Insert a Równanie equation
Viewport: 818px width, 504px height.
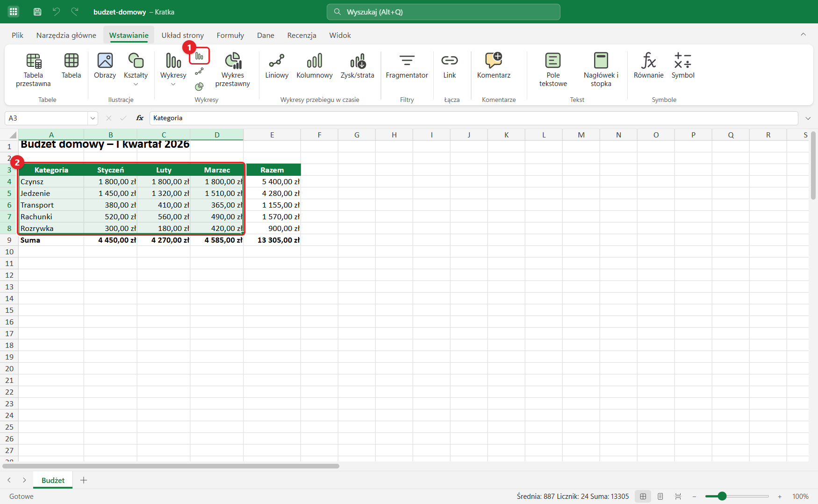[x=649, y=65]
